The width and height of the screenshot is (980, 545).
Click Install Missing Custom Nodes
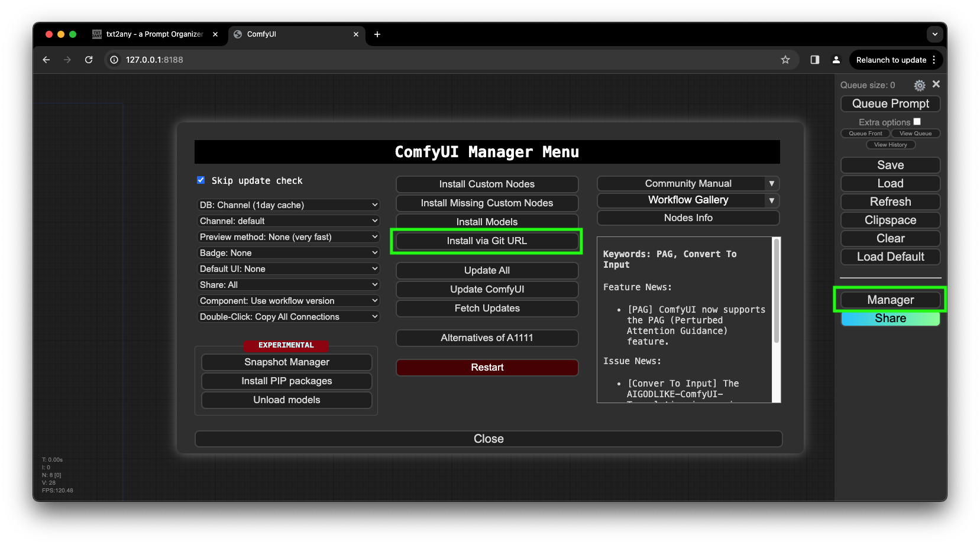point(487,203)
